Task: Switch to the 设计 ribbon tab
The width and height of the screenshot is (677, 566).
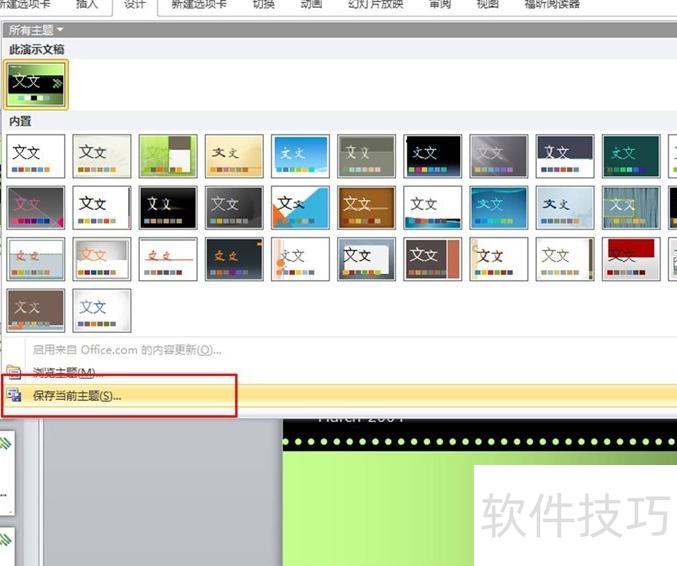Action: [x=135, y=5]
